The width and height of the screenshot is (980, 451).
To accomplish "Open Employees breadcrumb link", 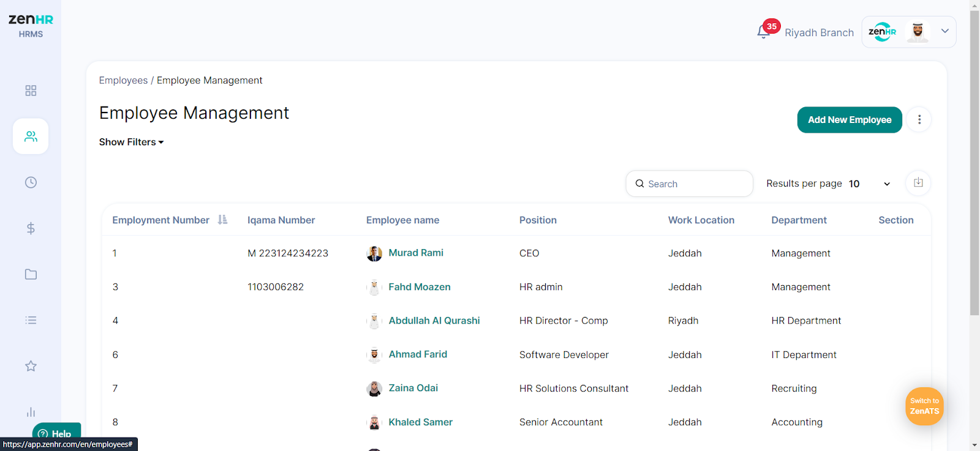I will 123,80.
